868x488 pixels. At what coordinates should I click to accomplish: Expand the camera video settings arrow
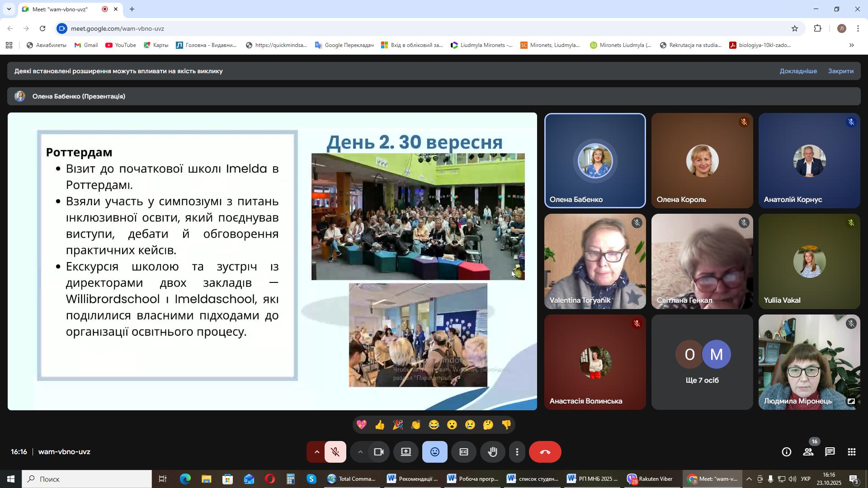coord(360,452)
